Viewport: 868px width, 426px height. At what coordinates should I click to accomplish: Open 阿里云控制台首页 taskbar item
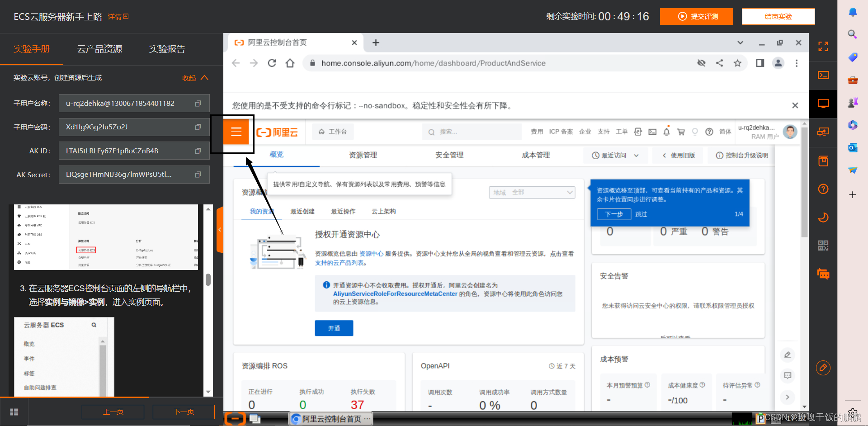(331, 419)
